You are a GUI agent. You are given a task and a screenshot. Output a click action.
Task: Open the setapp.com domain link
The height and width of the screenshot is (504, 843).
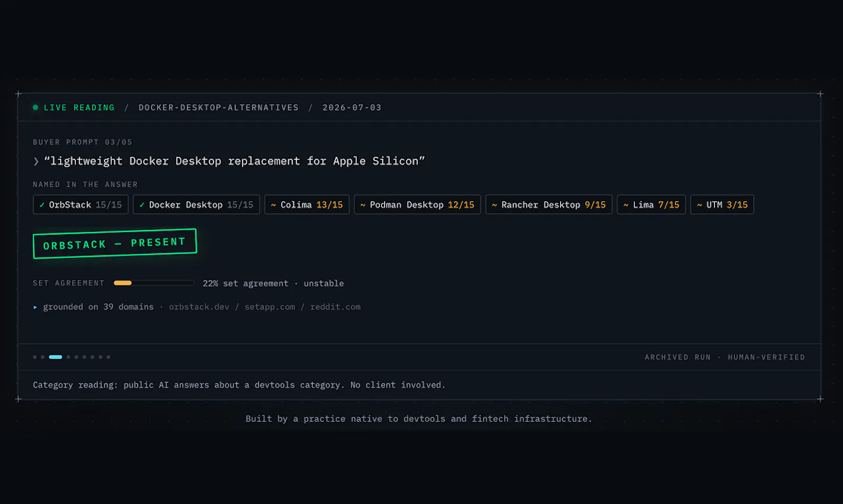click(270, 307)
